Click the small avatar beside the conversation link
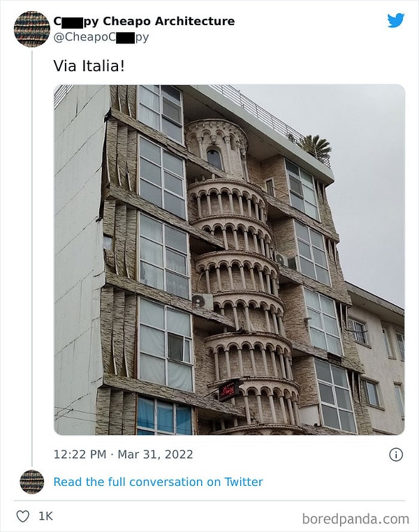Image resolution: width=419 pixels, height=532 pixels. coord(31,482)
